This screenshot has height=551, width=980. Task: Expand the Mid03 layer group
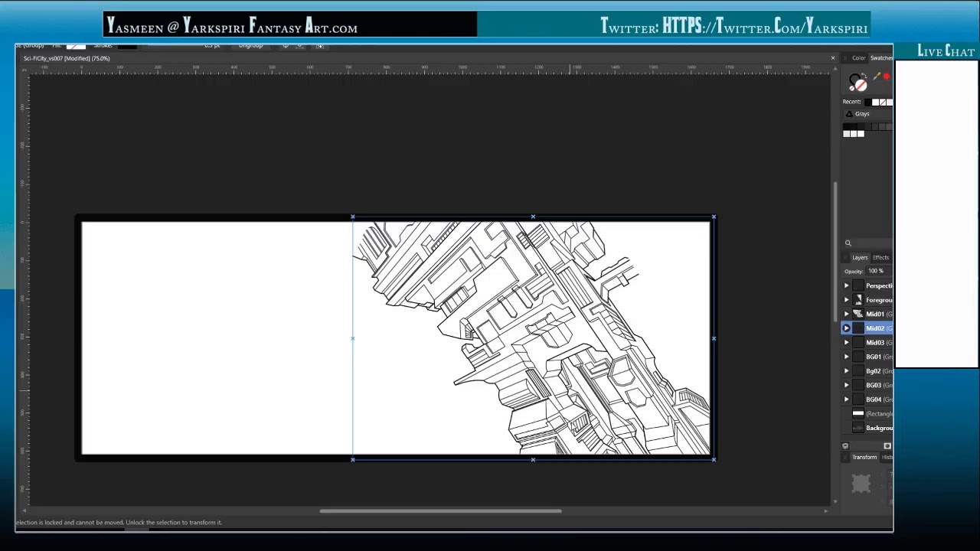point(847,342)
